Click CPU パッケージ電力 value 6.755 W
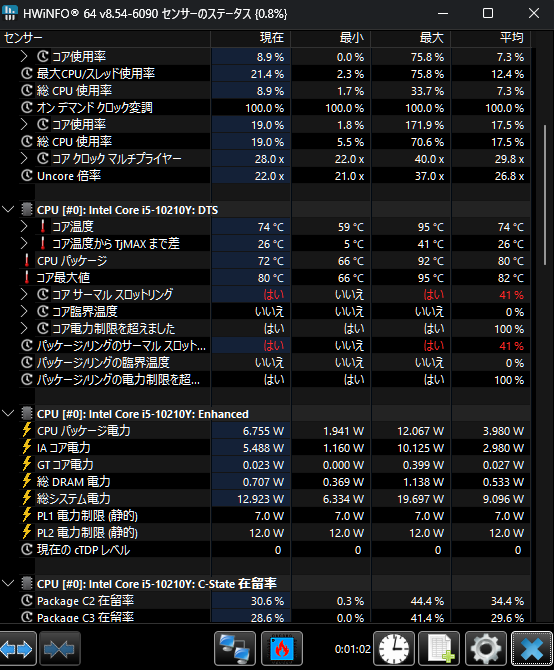Viewport: 554px width, 670px height. point(263,431)
